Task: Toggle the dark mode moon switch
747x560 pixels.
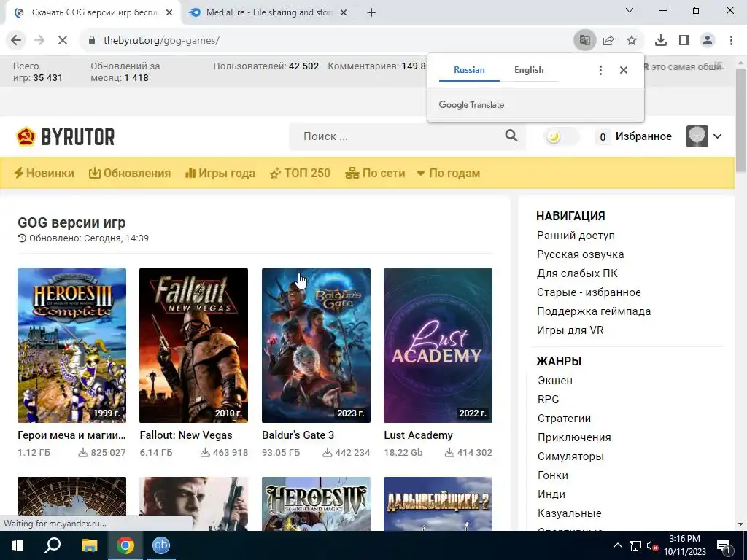Action: pyautogui.click(x=561, y=136)
